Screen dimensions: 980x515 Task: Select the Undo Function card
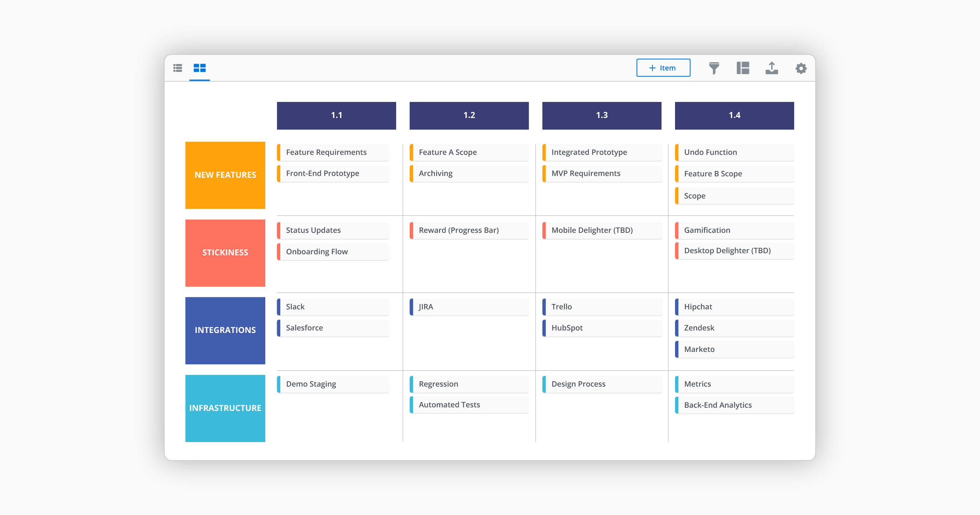pyautogui.click(x=734, y=152)
